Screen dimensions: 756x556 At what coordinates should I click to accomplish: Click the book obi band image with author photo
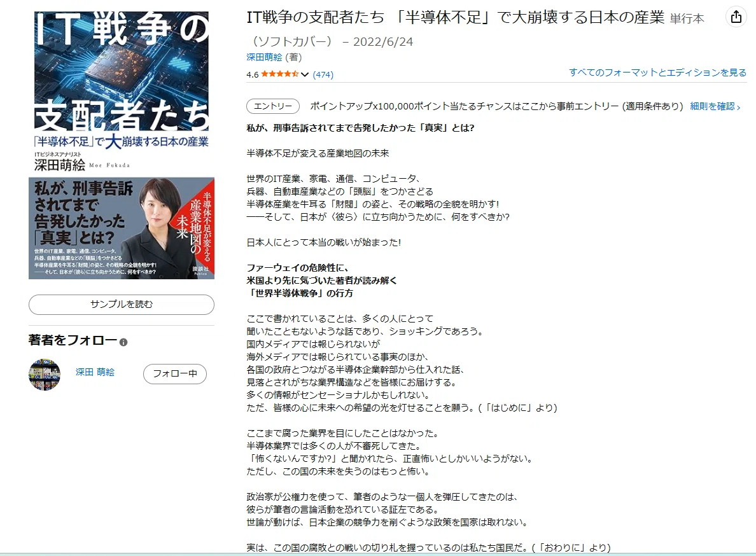122,228
